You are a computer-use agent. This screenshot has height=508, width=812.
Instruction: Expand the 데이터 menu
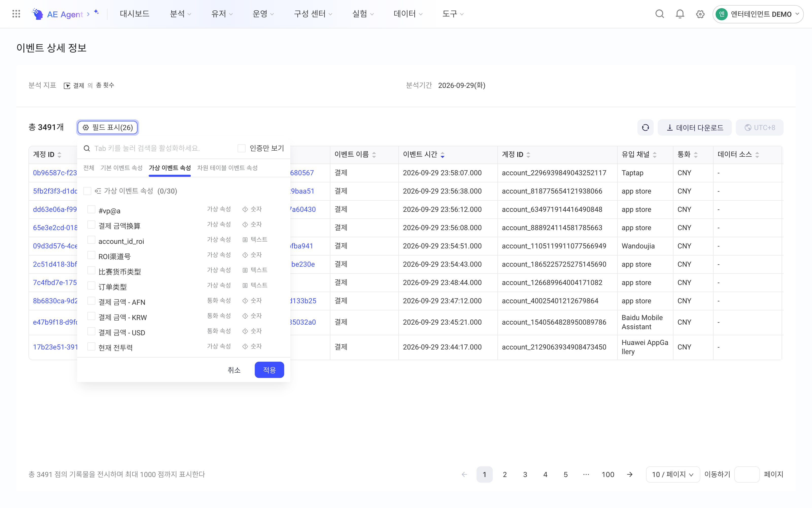(408, 14)
